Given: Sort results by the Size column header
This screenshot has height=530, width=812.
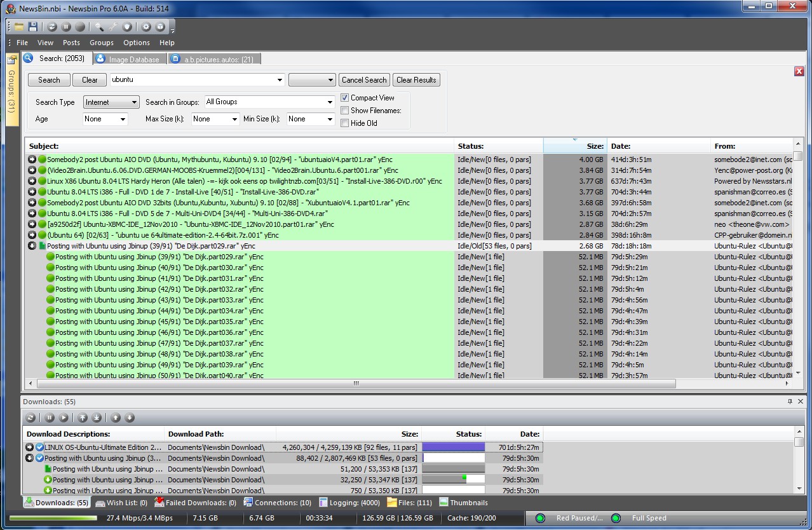Looking at the screenshot, I should pyautogui.click(x=575, y=146).
